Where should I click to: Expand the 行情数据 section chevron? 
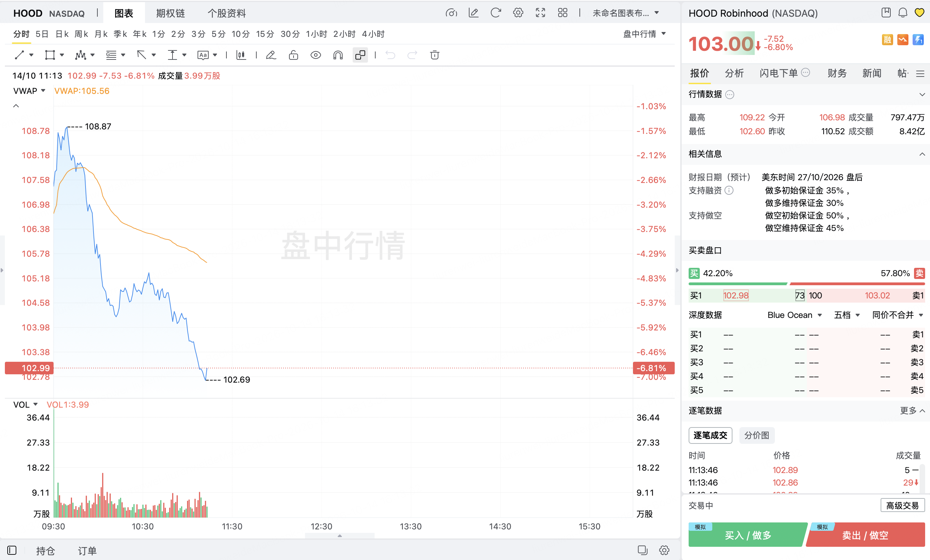pyautogui.click(x=922, y=94)
